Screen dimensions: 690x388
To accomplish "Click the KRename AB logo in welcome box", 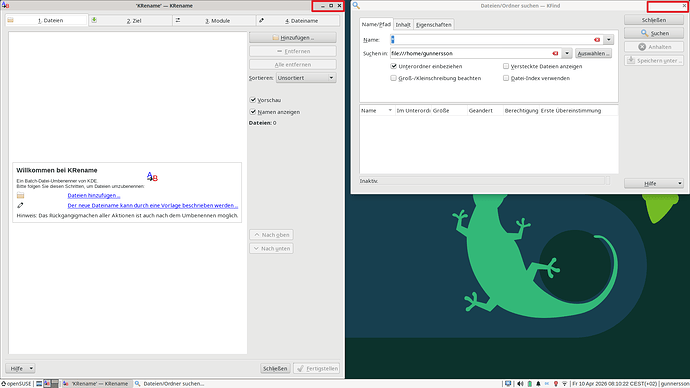I will coord(152,177).
